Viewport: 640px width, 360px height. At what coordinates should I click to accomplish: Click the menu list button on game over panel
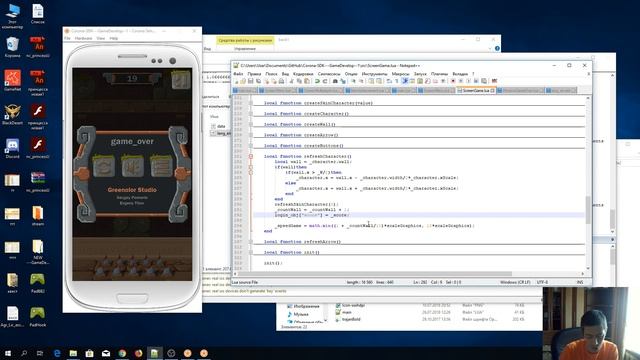(161, 166)
